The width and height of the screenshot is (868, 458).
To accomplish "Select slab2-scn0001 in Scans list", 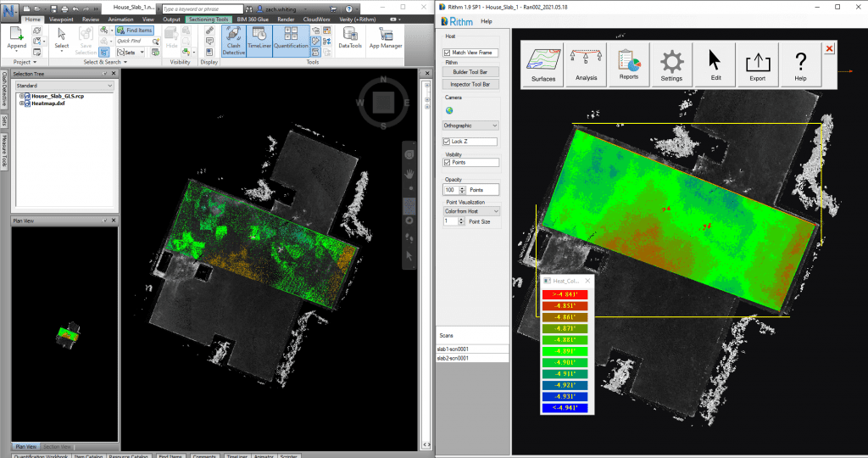I will (x=472, y=358).
